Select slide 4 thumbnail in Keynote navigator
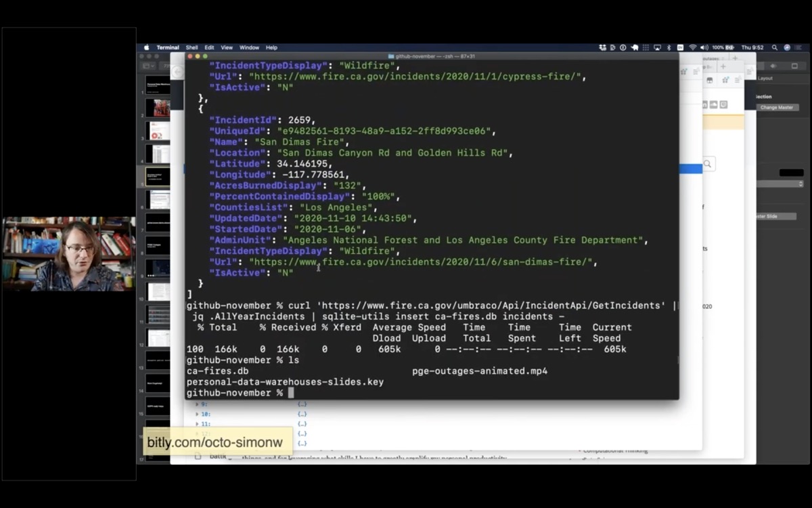This screenshot has height=508, width=812. click(x=159, y=154)
